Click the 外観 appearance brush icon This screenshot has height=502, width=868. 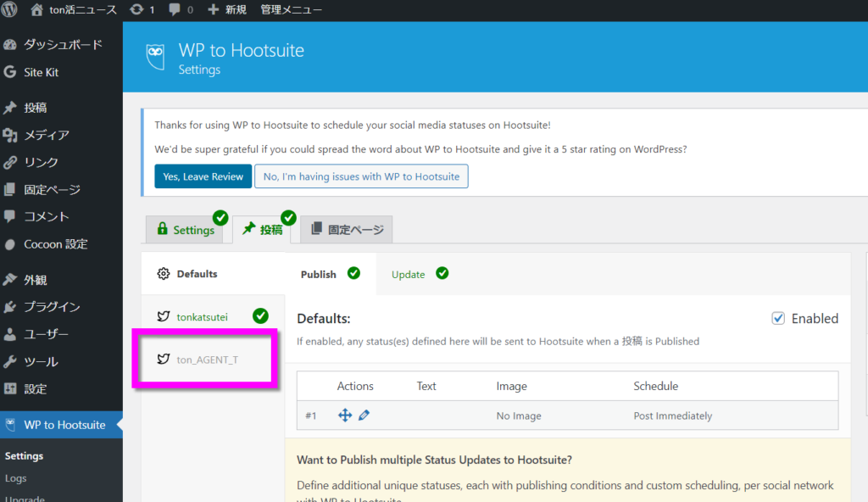coord(10,280)
